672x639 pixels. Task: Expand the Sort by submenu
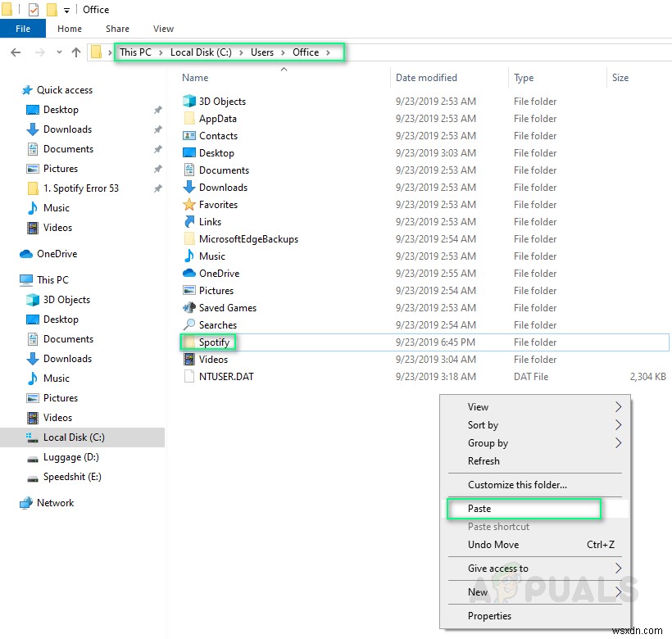482,424
